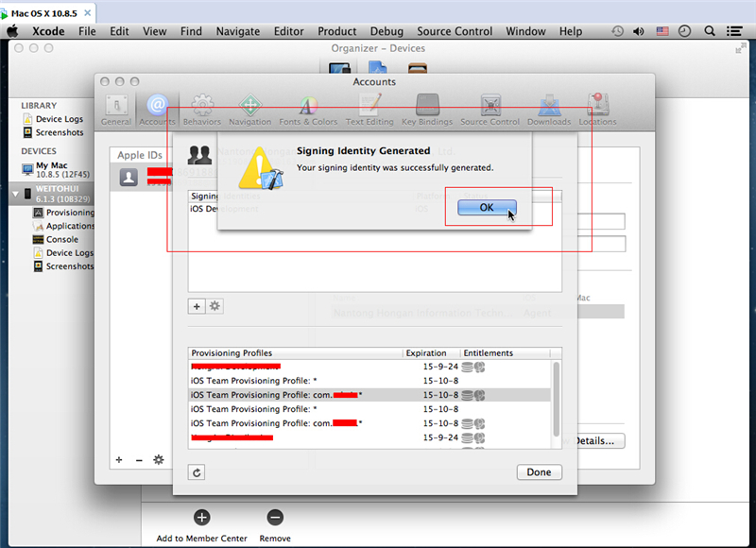Open Source Control preferences tab
Image resolution: width=756 pixels, height=548 pixels.
(x=490, y=111)
